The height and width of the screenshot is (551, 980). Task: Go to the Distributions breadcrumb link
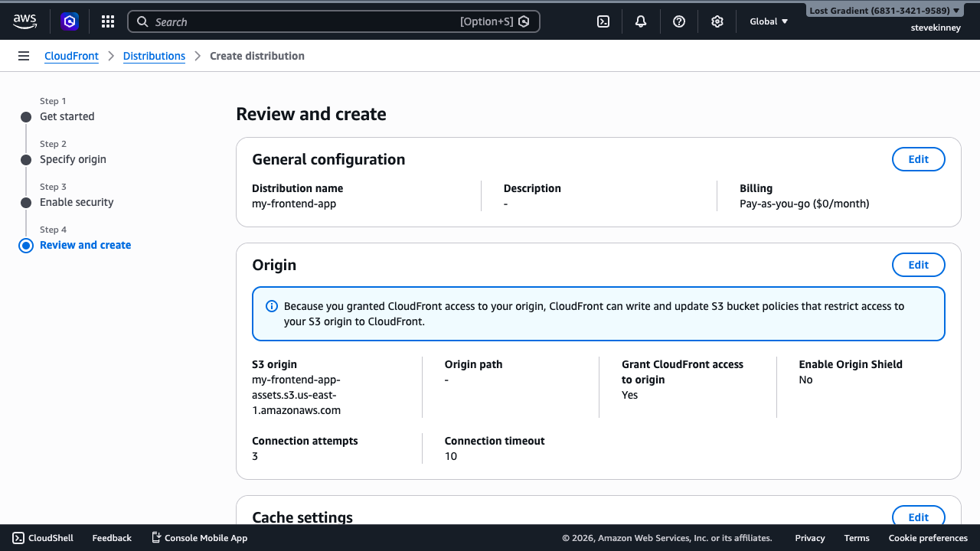tap(154, 56)
